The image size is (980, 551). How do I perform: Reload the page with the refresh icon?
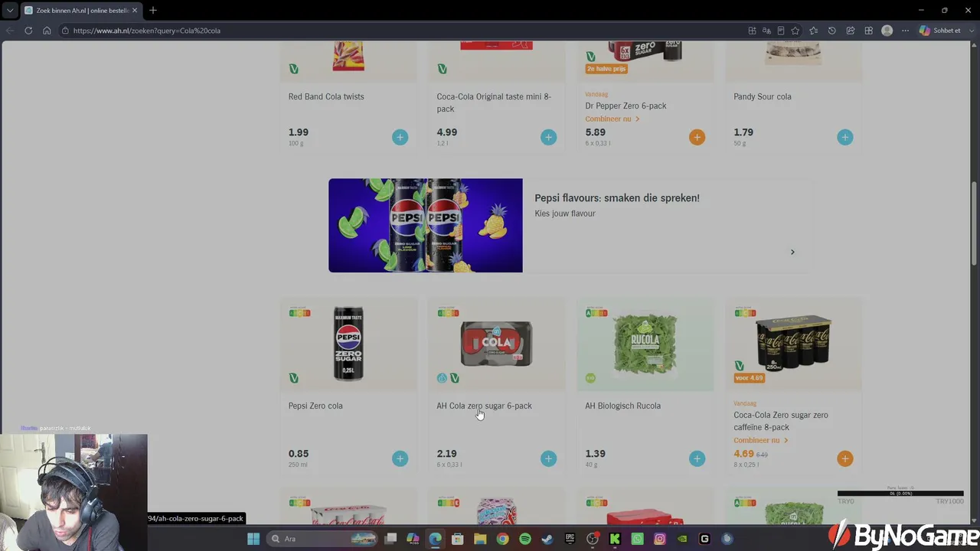click(28, 31)
